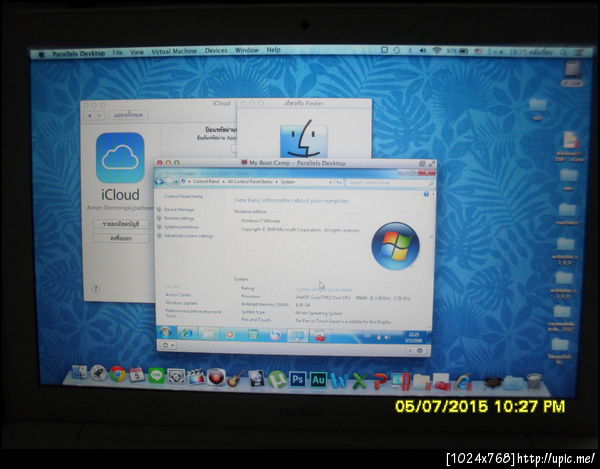
Task: Open Microsoft PowerPoint from the Dock
Action: click(380, 382)
